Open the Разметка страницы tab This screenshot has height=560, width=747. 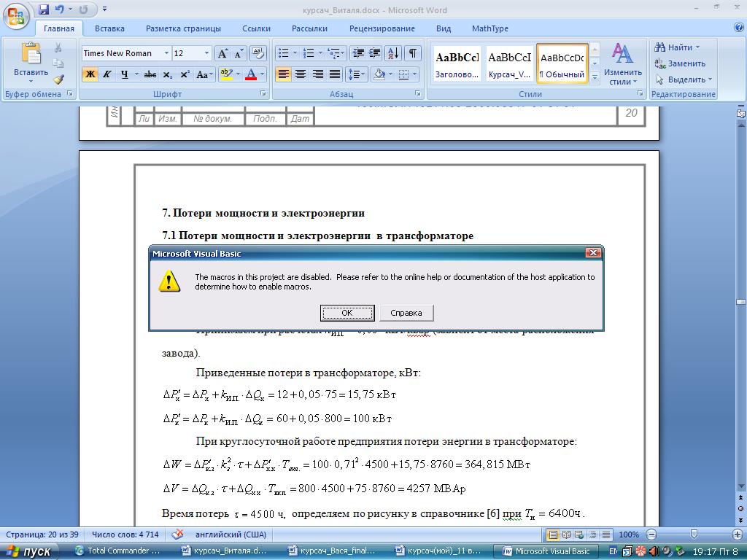(183, 28)
